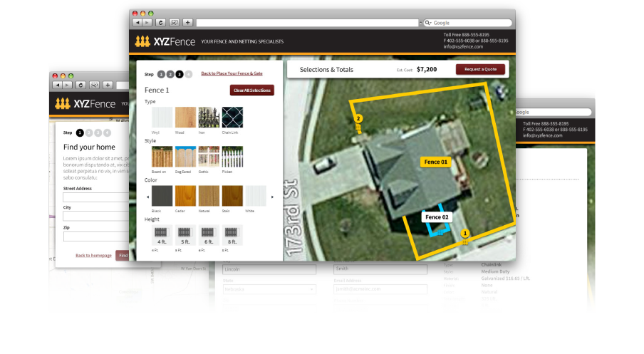Reload the page in the front browser

(x=161, y=23)
